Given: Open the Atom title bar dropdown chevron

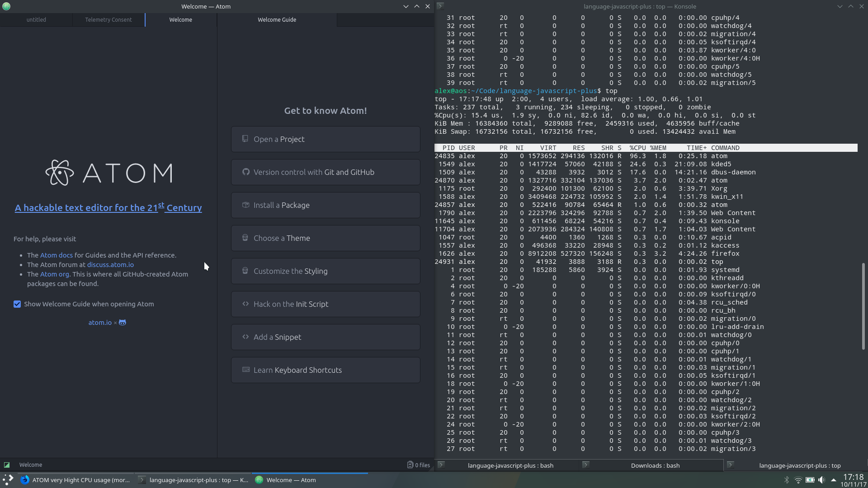Looking at the screenshot, I should pyautogui.click(x=406, y=6).
